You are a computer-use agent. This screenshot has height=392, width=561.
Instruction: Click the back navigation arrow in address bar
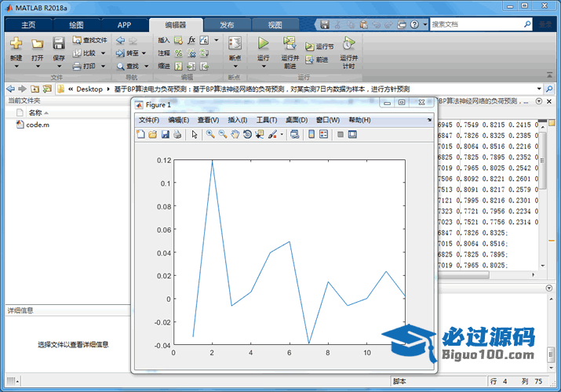click(x=11, y=89)
